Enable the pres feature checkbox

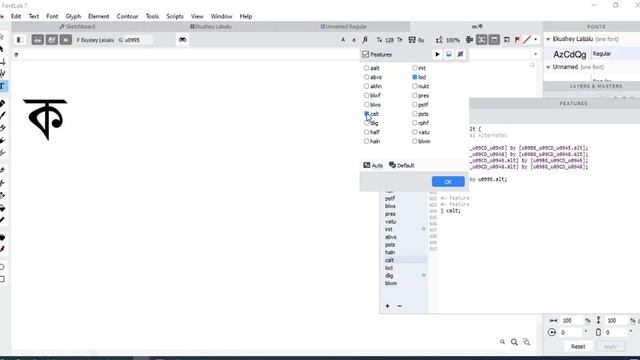click(x=415, y=95)
